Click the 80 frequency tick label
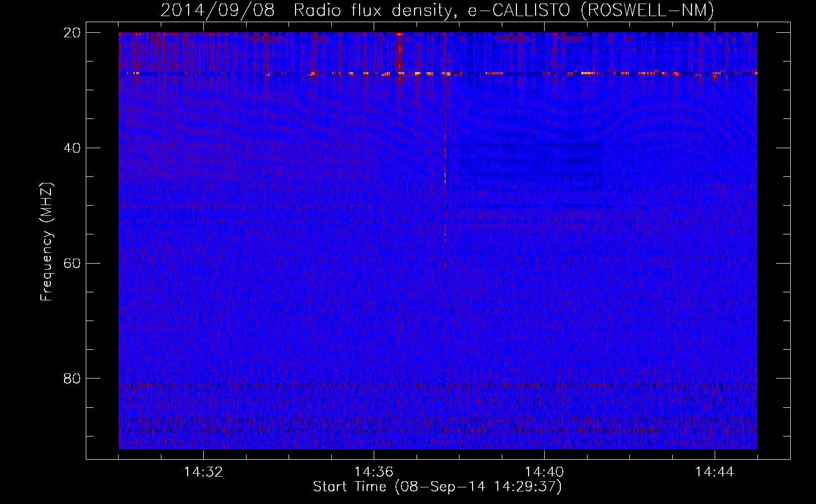 pos(72,379)
